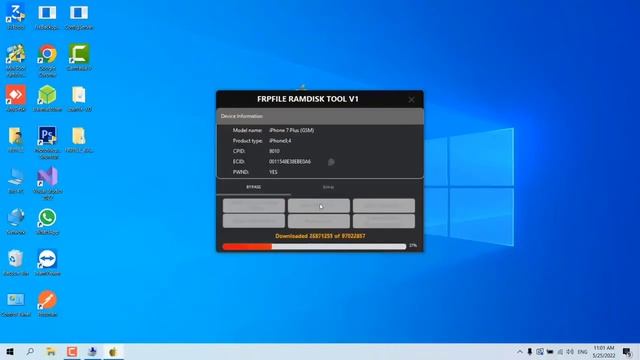
Task: Open the text file icon beside the green cube
Action: (x=79, y=98)
